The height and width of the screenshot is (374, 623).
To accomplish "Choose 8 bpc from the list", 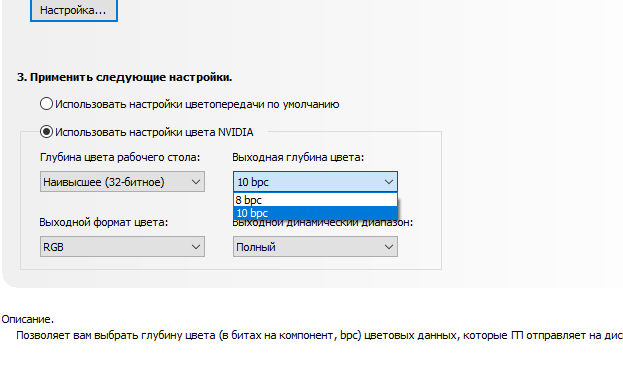I will (315, 200).
